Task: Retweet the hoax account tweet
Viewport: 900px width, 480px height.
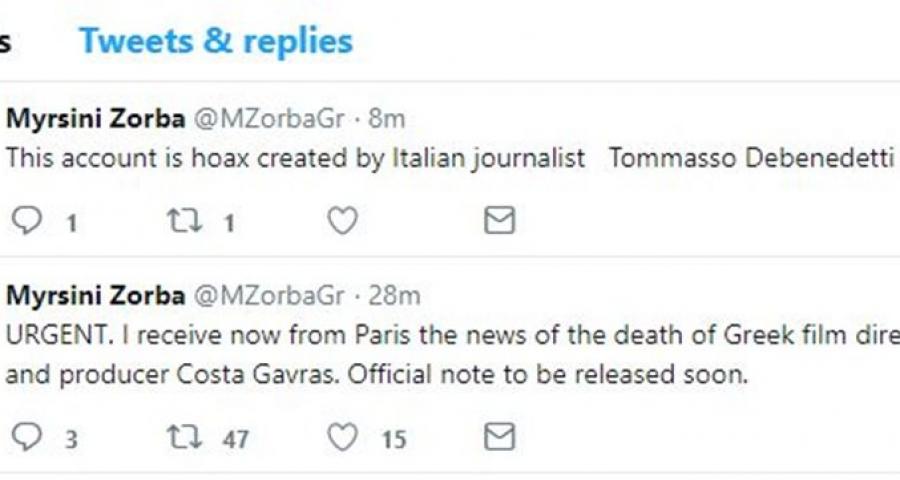Action: point(183,221)
